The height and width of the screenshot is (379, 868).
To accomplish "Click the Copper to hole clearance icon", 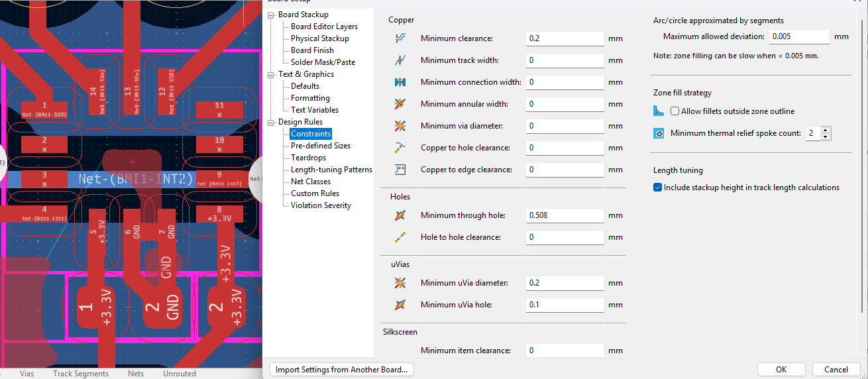I will (400, 148).
